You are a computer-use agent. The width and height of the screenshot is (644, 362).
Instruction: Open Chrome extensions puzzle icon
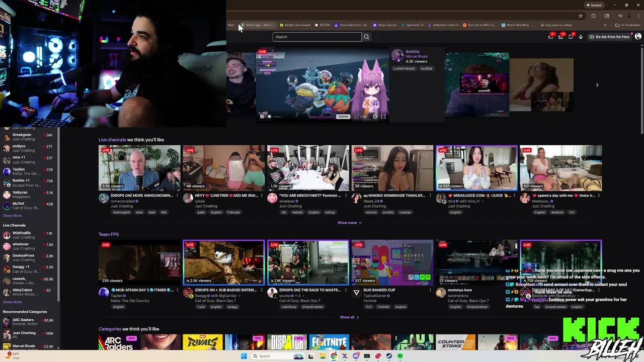pos(593,16)
